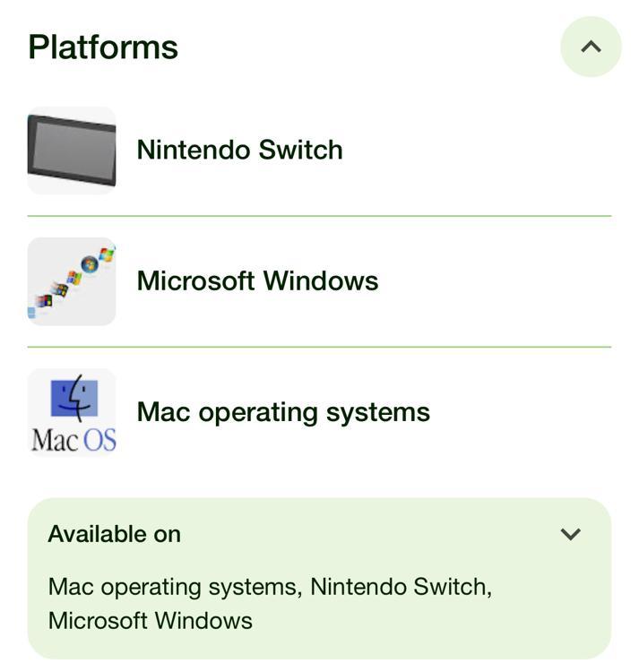Click the divider below Nintendo Switch row
This screenshot has height=672, width=639.
click(x=319, y=216)
